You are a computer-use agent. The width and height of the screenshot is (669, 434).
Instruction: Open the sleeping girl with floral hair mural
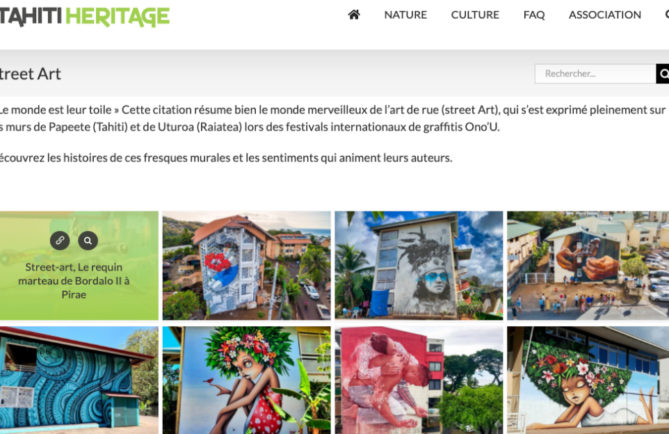click(588, 380)
